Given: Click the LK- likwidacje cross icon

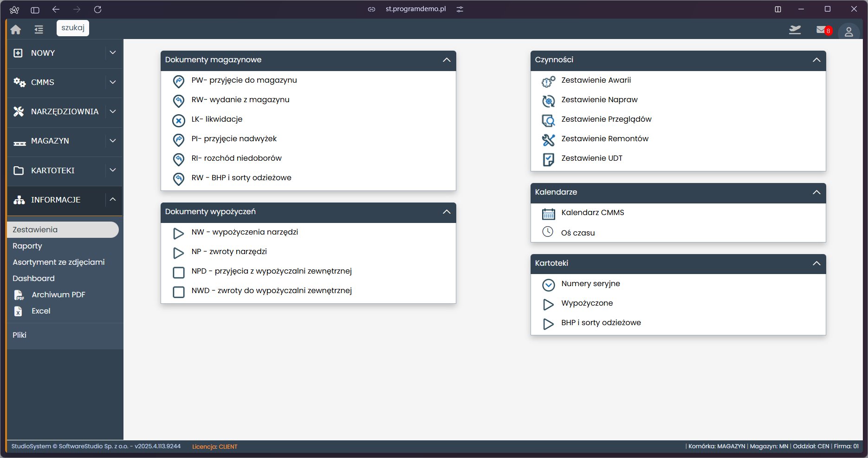Looking at the screenshot, I should [x=179, y=120].
